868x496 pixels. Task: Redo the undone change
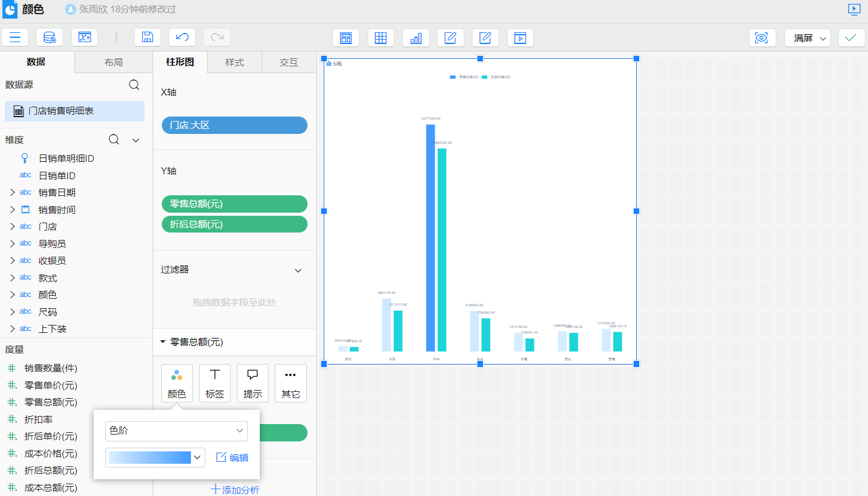[217, 37]
